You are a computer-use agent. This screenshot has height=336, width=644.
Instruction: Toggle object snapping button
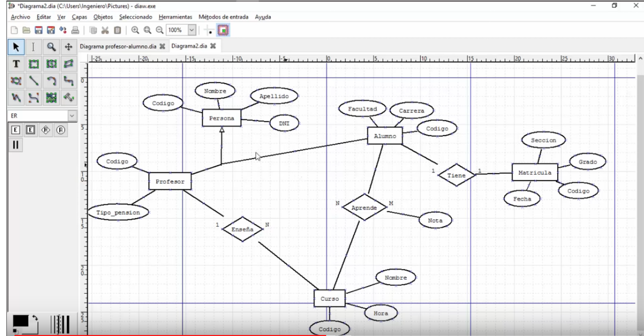pos(223,30)
